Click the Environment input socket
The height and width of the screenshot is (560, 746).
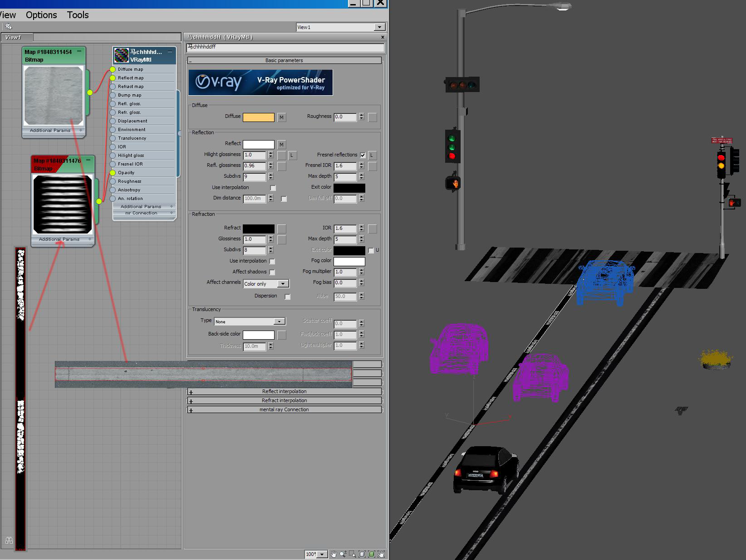[113, 130]
